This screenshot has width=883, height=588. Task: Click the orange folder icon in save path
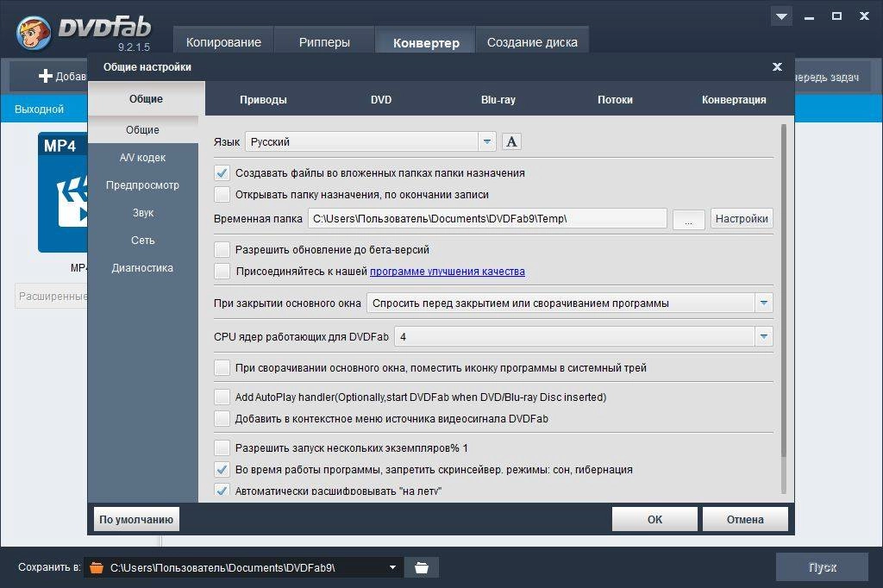pos(97,567)
